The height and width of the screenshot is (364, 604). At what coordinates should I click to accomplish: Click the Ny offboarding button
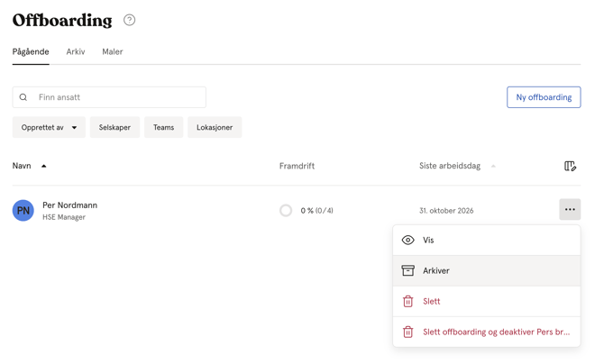click(544, 97)
